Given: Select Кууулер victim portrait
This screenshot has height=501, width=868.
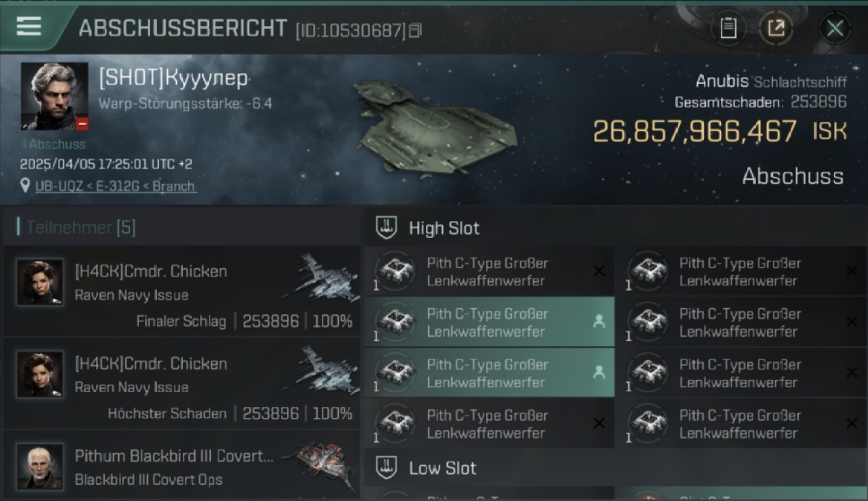Looking at the screenshot, I should 54,96.
